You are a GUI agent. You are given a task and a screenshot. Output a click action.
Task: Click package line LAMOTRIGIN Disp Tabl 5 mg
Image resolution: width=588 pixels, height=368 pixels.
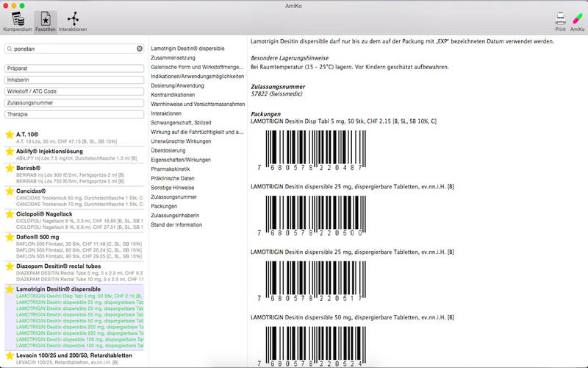tap(343, 121)
